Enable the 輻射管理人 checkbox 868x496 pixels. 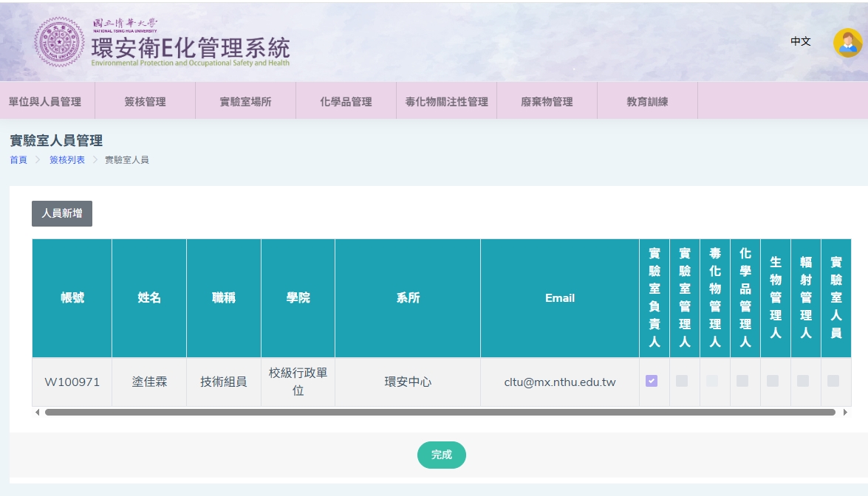(x=802, y=381)
